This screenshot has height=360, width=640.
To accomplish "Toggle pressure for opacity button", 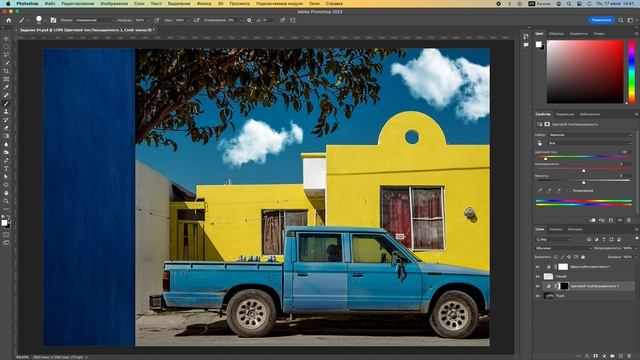I will coord(157,20).
